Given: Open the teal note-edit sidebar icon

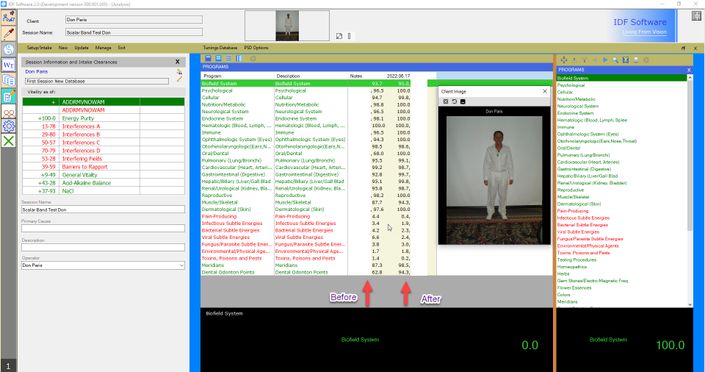Looking at the screenshot, I should click(x=9, y=96).
